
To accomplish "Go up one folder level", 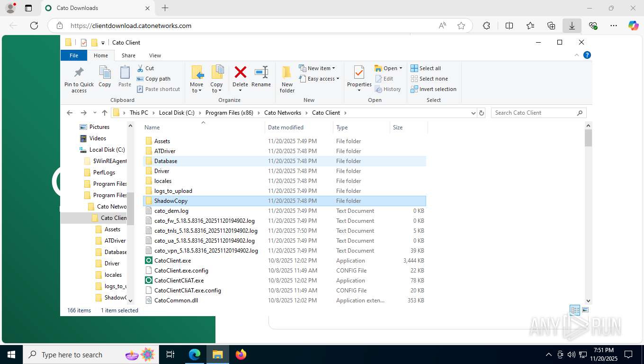I will 105,113.
